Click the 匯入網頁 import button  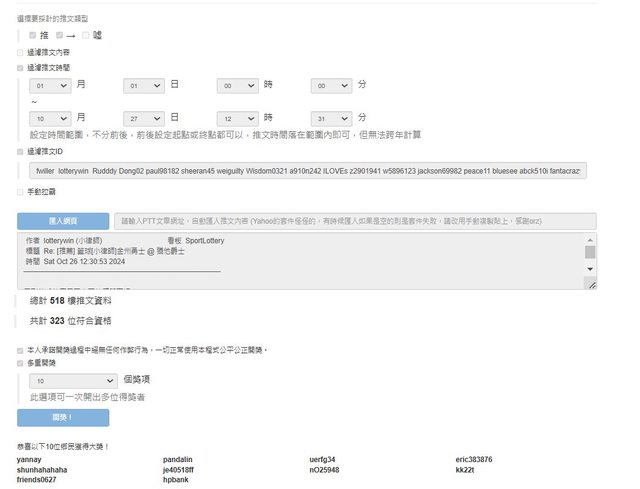(x=62, y=221)
